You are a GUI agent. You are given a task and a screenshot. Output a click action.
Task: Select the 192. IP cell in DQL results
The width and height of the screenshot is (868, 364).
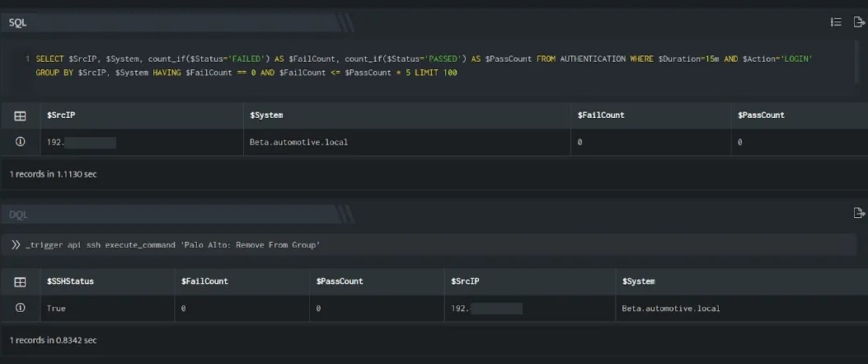(530, 309)
